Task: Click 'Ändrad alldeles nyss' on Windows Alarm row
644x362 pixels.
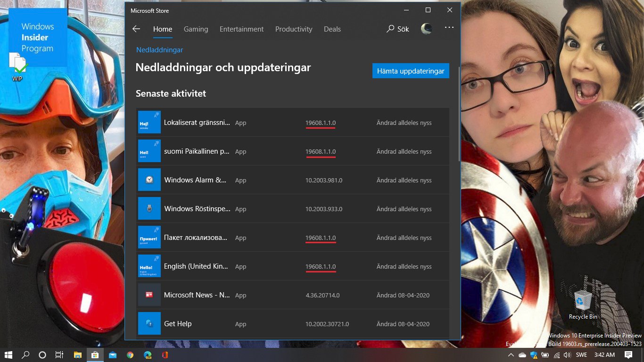Action: click(404, 181)
